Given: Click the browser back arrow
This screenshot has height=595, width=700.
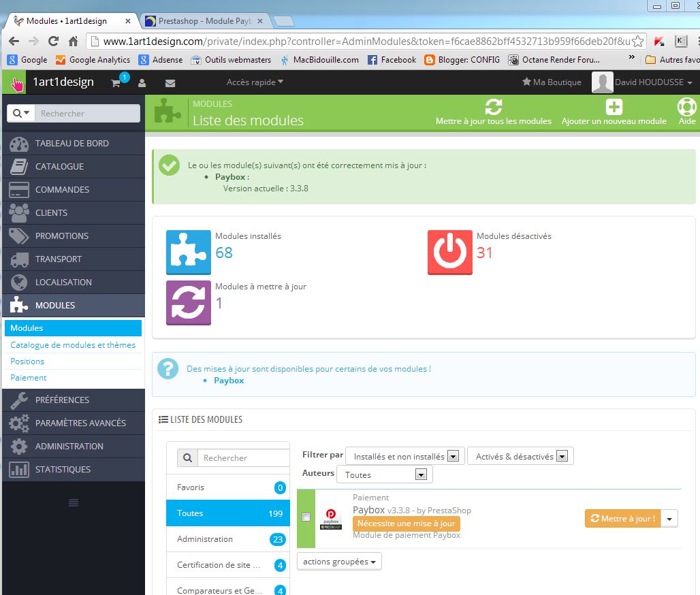Looking at the screenshot, I should click(x=14, y=41).
